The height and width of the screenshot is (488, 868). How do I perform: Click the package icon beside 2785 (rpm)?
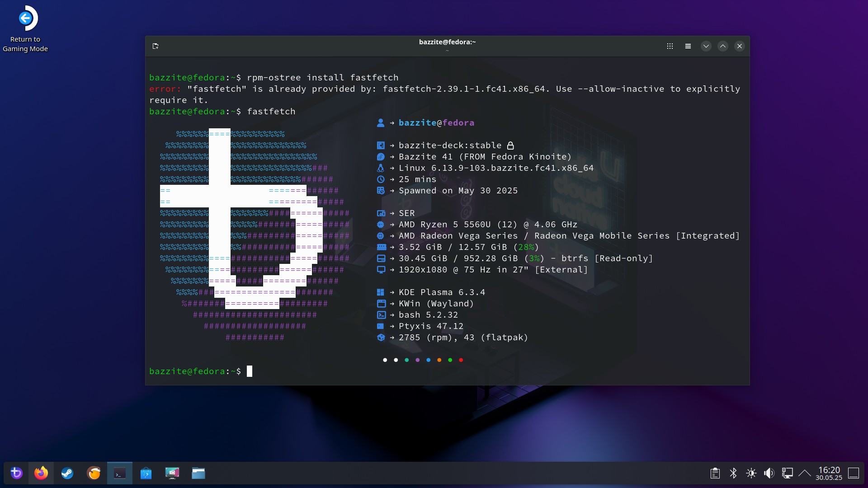click(381, 338)
